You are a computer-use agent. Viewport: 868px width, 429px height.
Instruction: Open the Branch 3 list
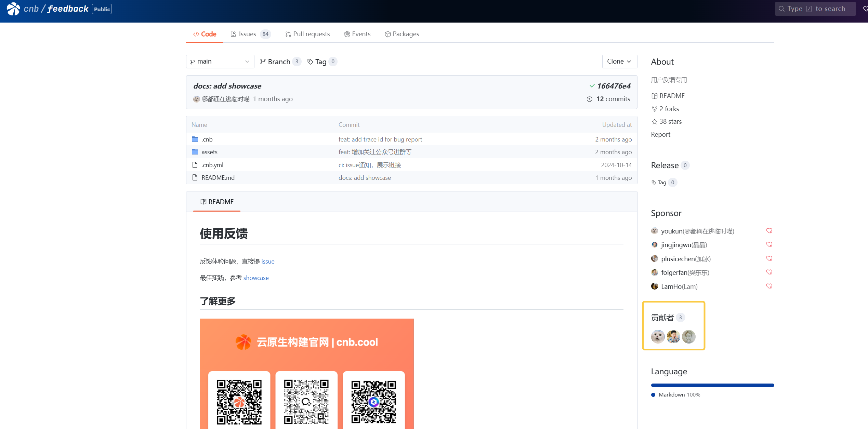(x=280, y=62)
